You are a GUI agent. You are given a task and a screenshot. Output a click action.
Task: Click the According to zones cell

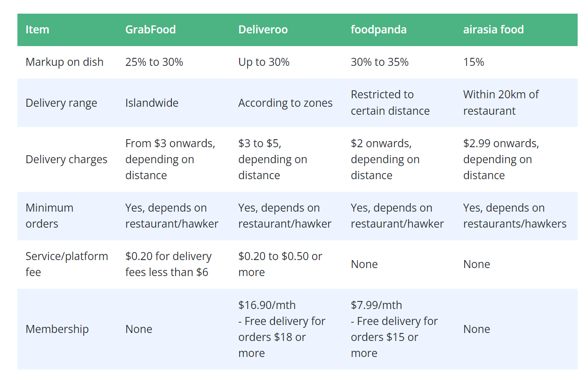[285, 103]
